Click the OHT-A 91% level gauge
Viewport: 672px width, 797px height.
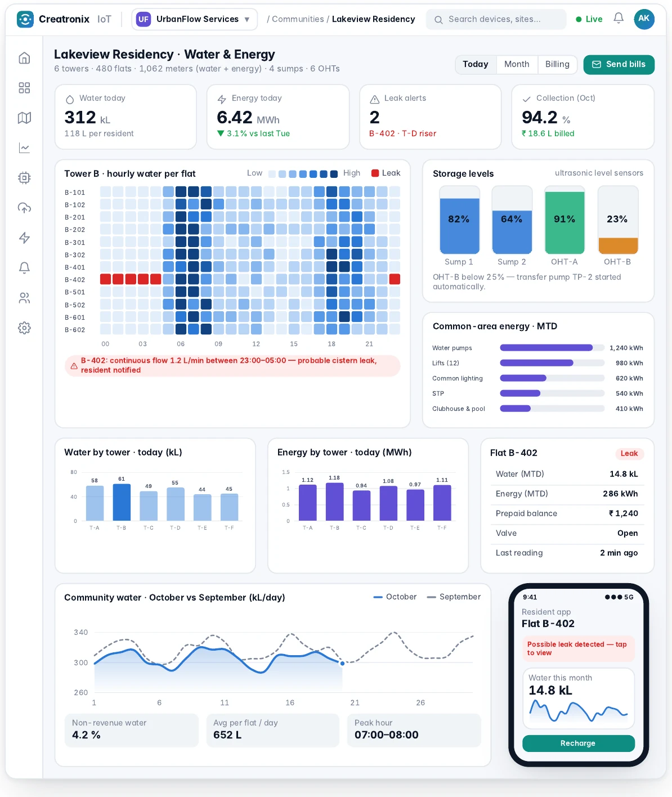point(565,220)
